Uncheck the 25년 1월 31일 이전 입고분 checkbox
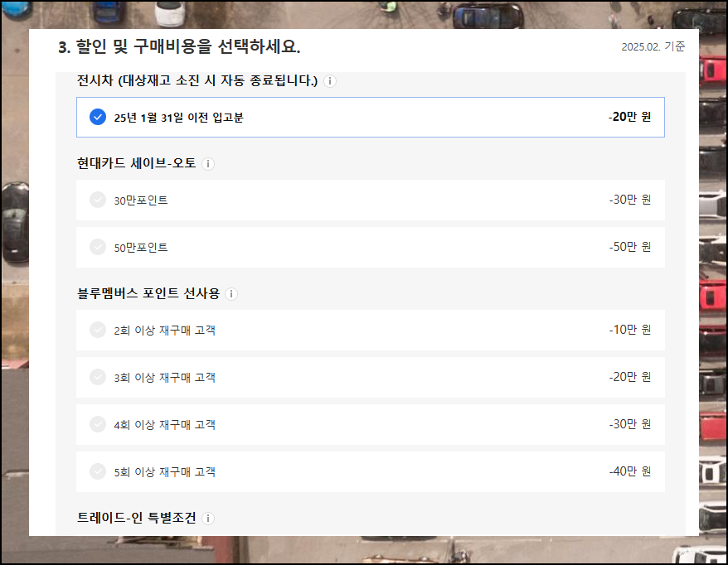 point(98,117)
